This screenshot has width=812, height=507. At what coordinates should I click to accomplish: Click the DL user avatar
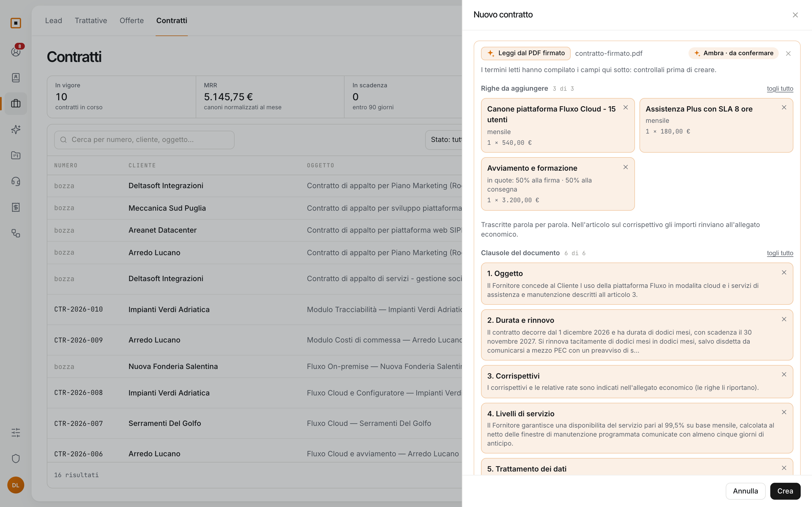pos(16,485)
